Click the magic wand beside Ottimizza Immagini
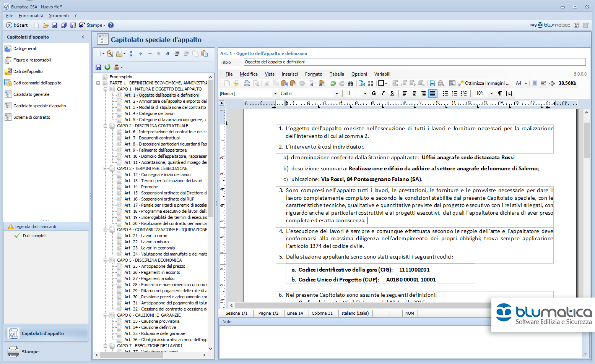The image size is (595, 364). (461, 83)
